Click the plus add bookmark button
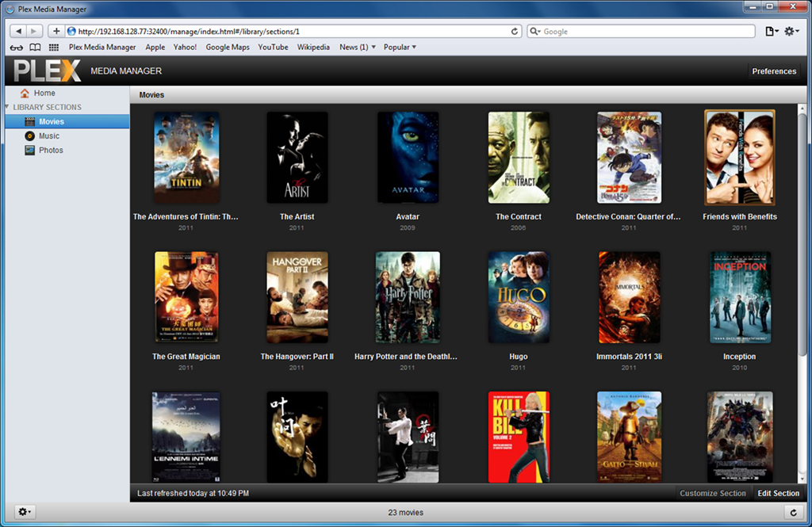 56,31
